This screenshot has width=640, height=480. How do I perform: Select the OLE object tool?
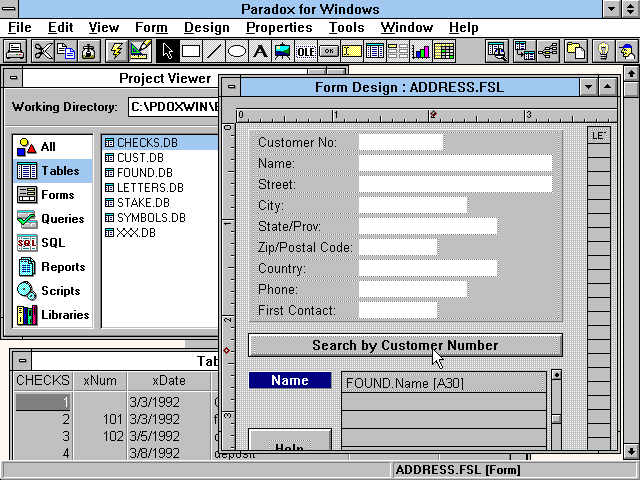coord(306,51)
